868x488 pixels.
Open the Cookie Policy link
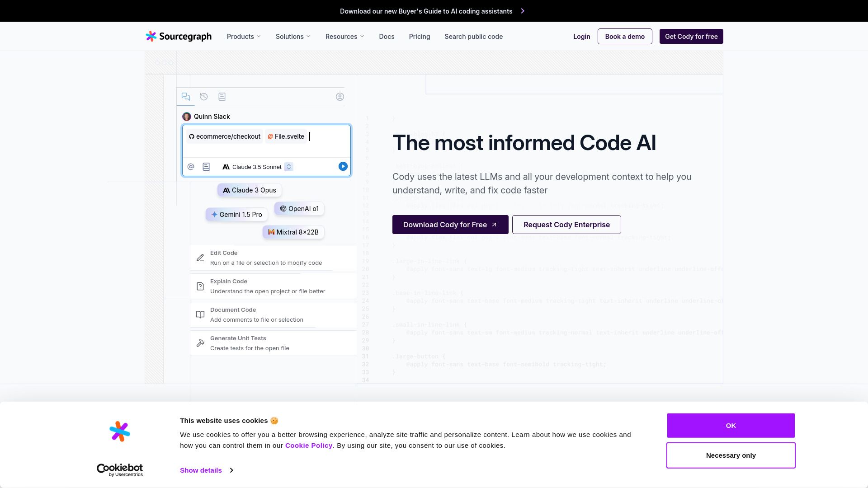click(309, 446)
